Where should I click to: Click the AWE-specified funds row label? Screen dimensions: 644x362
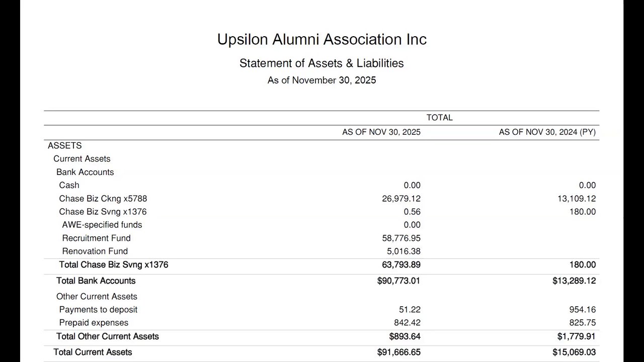tap(102, 225)
